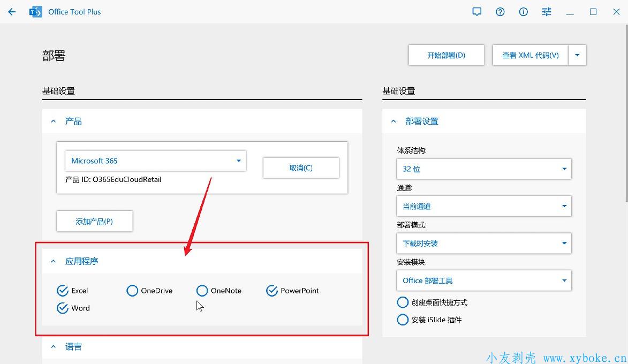Open the help question mark icon

coord(500,12)
